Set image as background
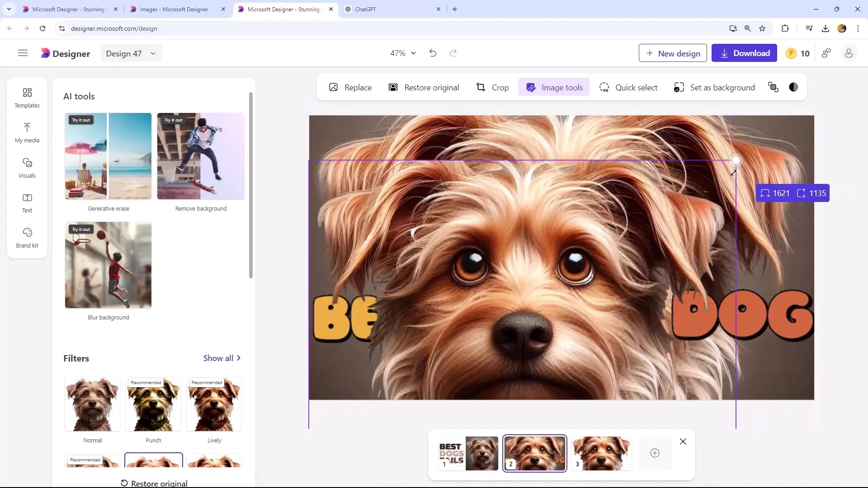 tap(714, 87)
